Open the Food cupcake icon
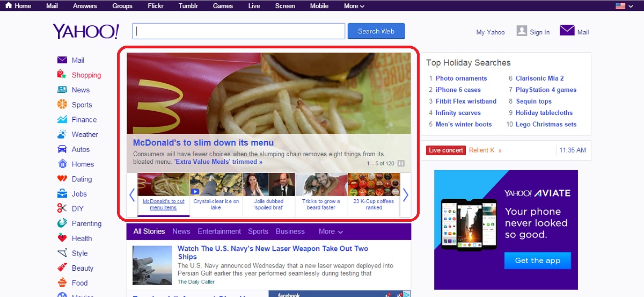Screen dimensions: 644x297 point(62,283)
